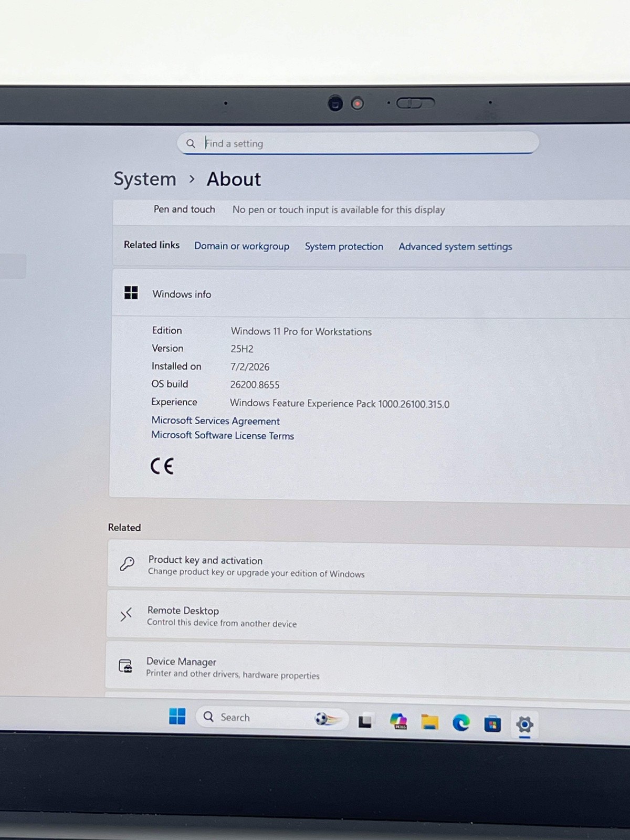Click the magnifier icon in settings search

(191, 143)
